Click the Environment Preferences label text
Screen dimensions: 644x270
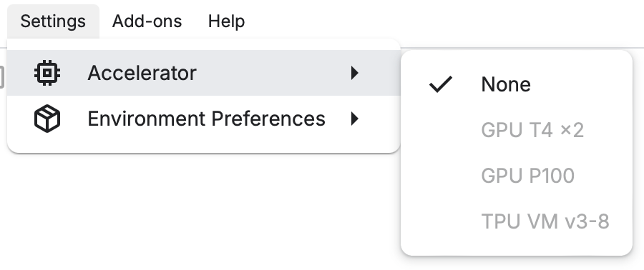pyautogui.click(x=207, y=119)
